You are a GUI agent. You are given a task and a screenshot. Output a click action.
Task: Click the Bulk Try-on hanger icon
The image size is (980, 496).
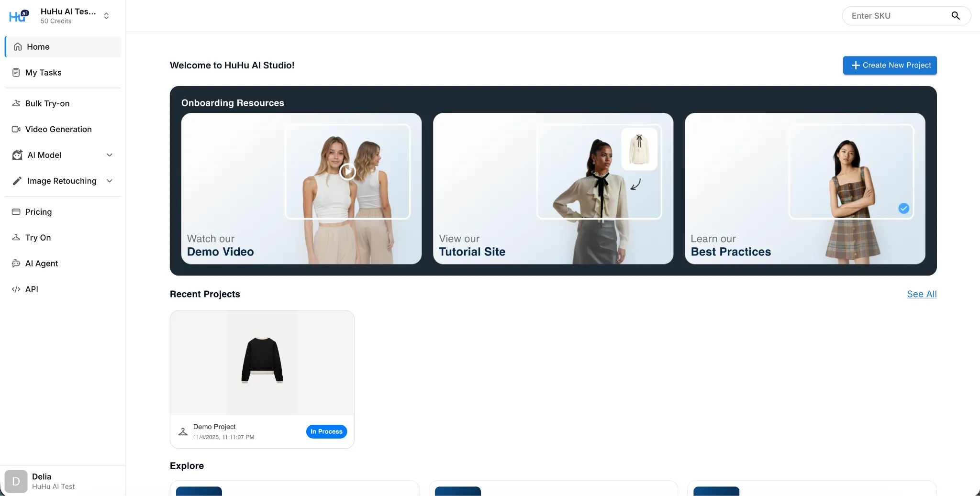(x=16, y=103)
